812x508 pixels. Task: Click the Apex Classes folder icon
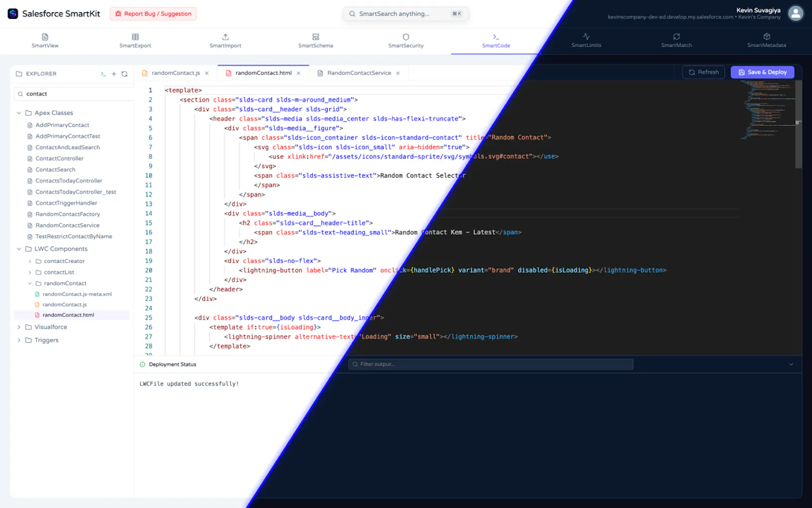coord(28,113)
